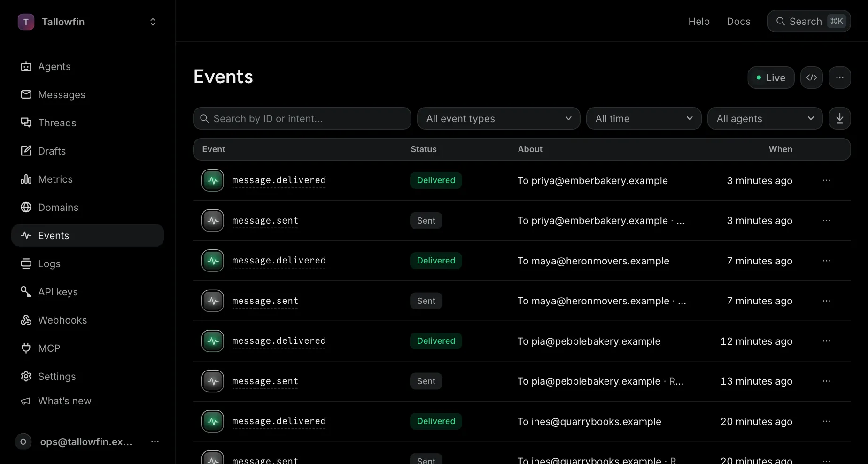Open row menu for priya message.sent event
The image size is (868, 464).
click(x=826, y=221)
